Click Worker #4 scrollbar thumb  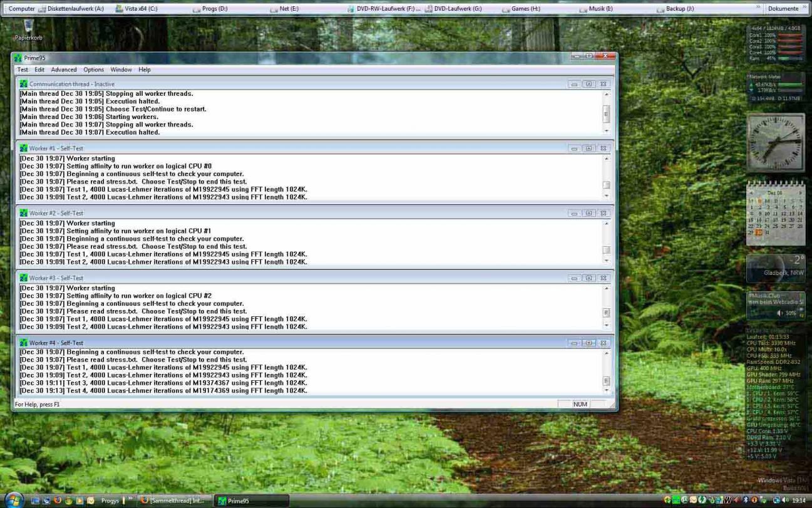tap(606, 381)
